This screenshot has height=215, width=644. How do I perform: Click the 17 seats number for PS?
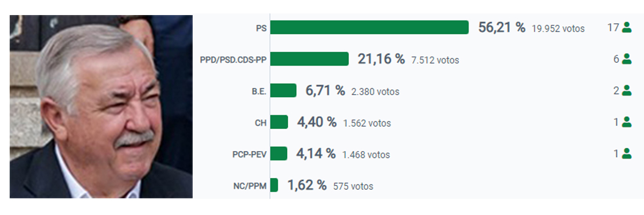613,28
